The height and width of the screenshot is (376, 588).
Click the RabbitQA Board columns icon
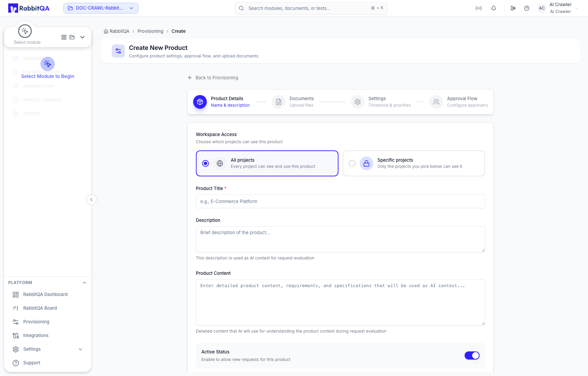(x=16, y=308)
